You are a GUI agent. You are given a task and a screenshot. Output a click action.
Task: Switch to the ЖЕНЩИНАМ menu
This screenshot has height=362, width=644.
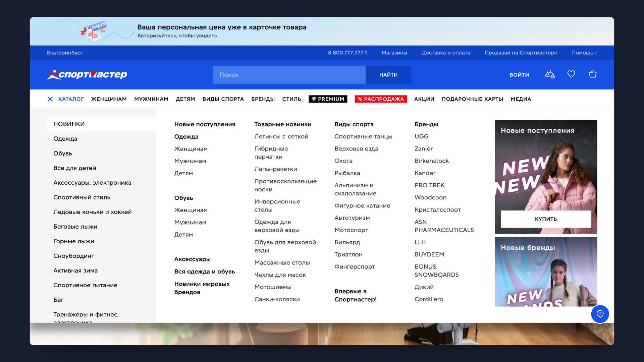[x=109, y=99]
